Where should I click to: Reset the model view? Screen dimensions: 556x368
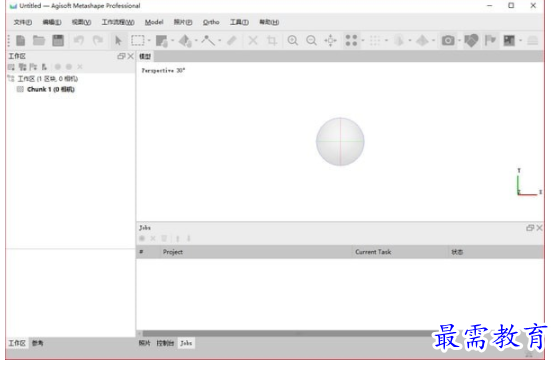pos(330,40)
